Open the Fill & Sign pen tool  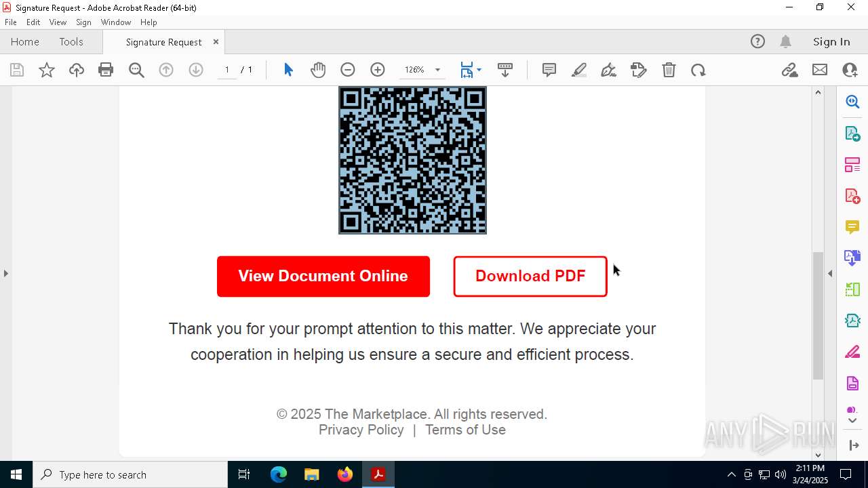click(x=609, y=70)
